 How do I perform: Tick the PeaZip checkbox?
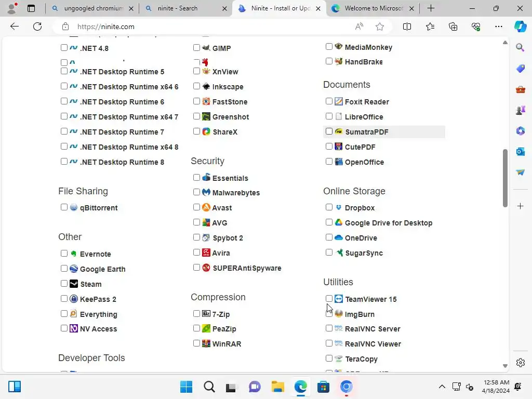tap(196, 328)
